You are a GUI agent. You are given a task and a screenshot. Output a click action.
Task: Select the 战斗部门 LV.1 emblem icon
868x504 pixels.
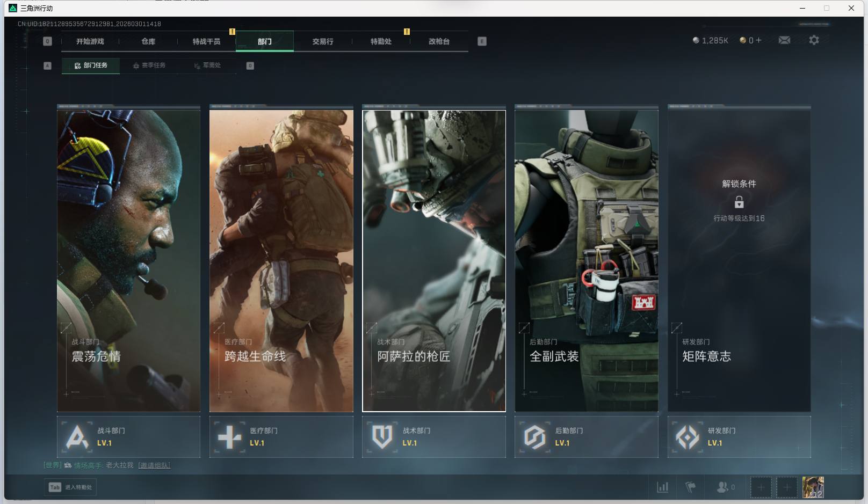77,437
